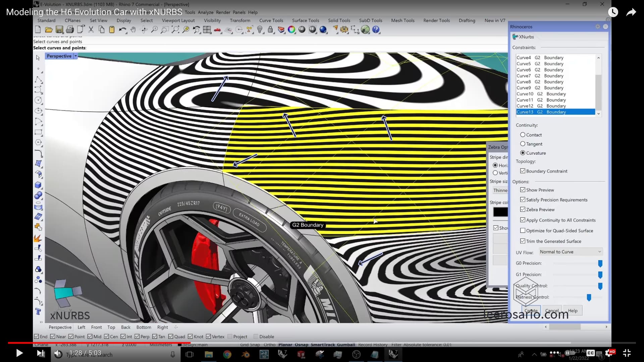The height and width of the screenshot is (362, 644).
Task: Select the Contact continuity radio button
Action: (x=523, y=135)
